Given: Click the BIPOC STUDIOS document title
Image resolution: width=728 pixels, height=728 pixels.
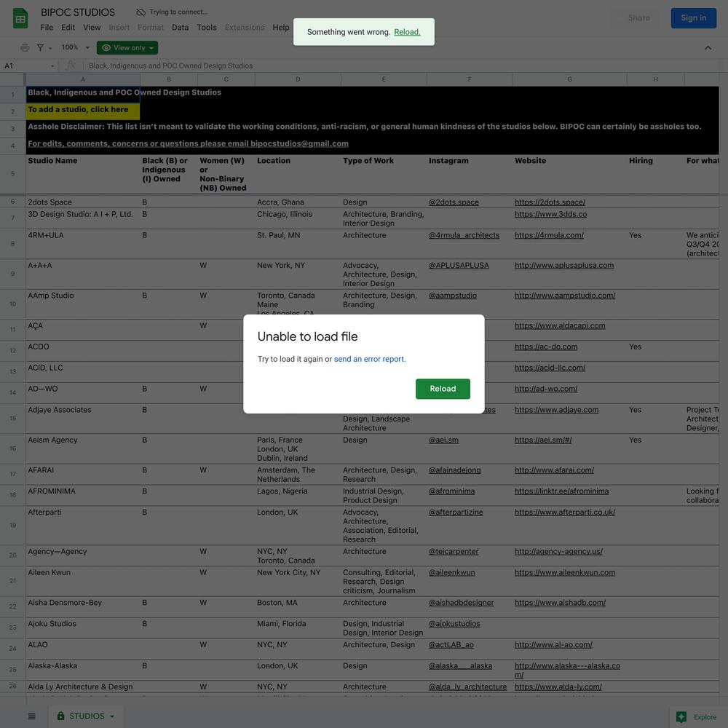Looking at the screenshot, I should coord(78,12).
